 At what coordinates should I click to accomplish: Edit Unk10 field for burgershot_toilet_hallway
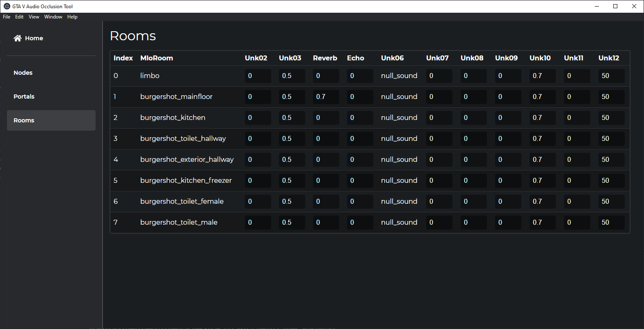542,139
